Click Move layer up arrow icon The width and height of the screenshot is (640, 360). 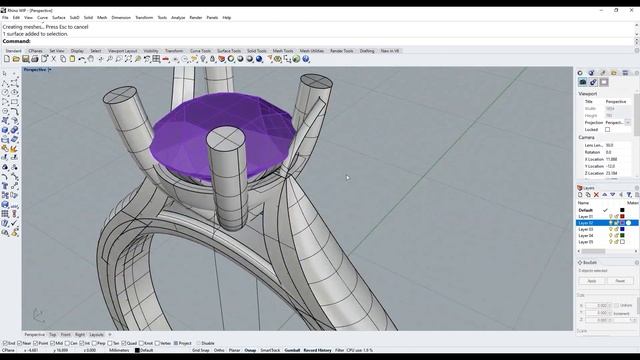[604, 195]
